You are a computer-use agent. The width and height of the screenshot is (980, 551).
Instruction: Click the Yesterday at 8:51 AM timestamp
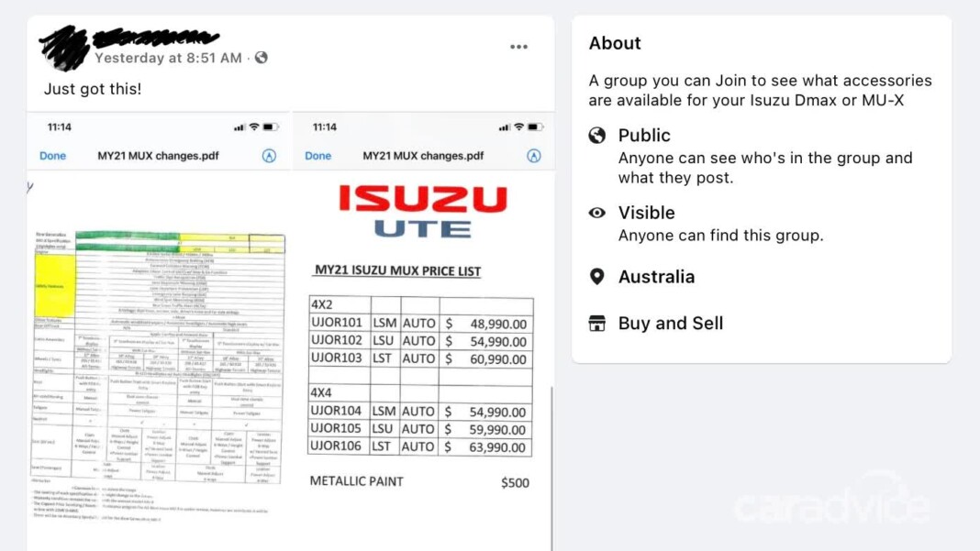point(168,58)
